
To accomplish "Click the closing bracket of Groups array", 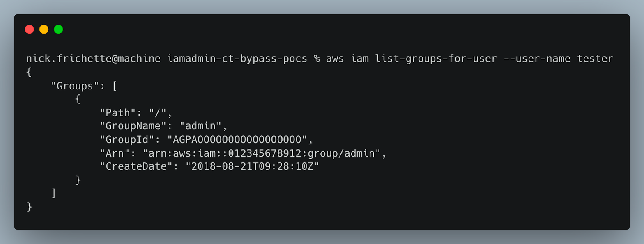I will 53,193.
